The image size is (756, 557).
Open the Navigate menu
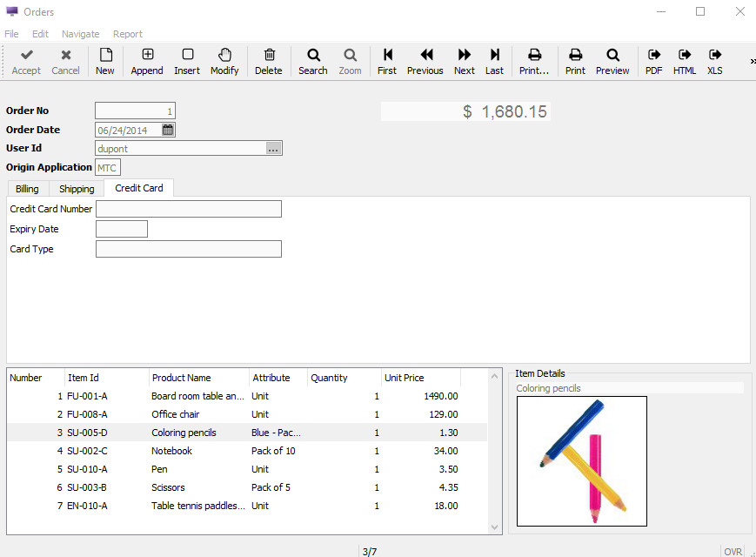pyautogui.click(x=80, y=34)
